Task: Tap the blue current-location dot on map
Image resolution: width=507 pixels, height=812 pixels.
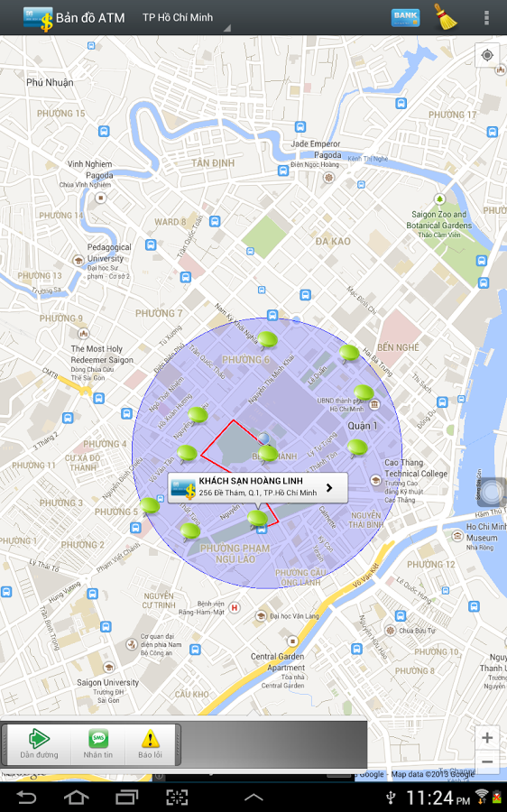Action: pos(264,438)
